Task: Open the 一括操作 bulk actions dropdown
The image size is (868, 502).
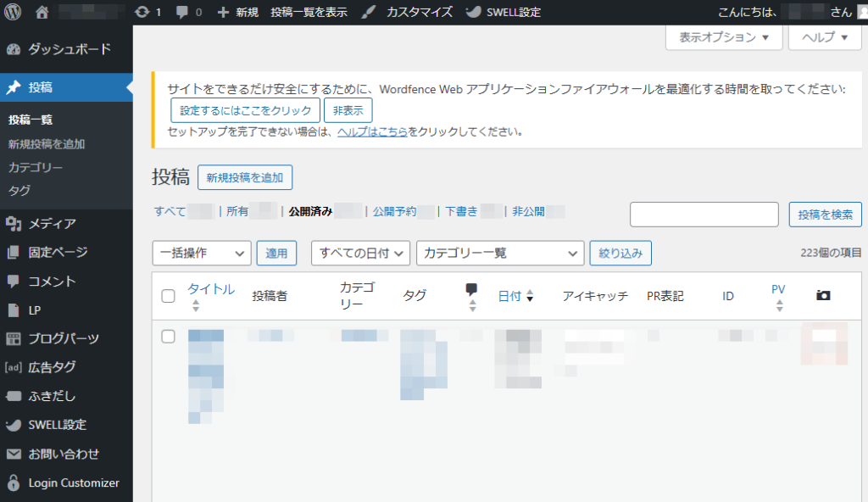Action: coord(201,253)
